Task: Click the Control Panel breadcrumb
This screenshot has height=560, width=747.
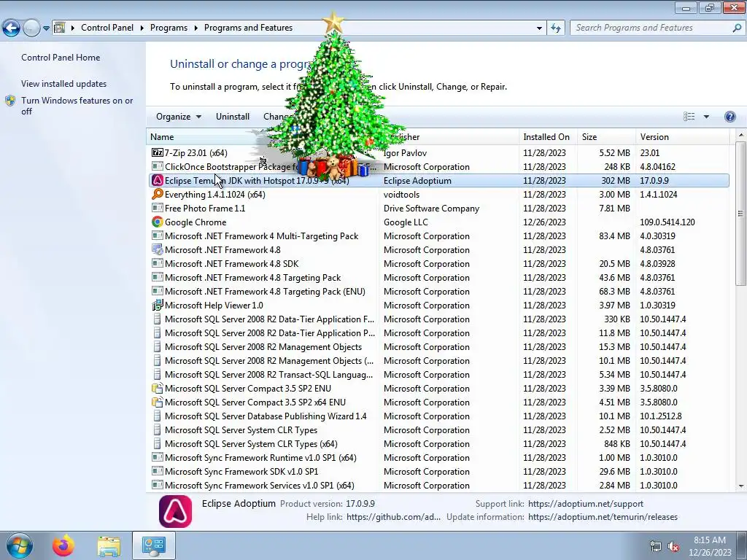Action: 107,28
